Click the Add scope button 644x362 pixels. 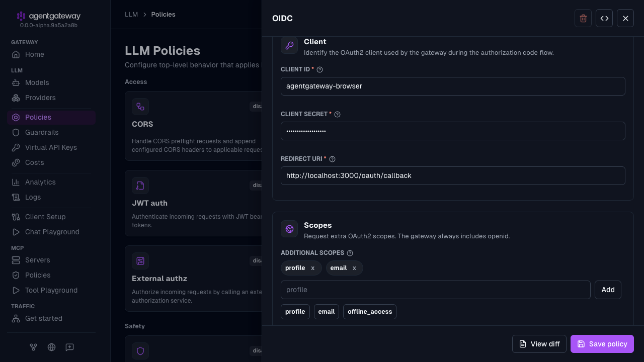point(608,290)
